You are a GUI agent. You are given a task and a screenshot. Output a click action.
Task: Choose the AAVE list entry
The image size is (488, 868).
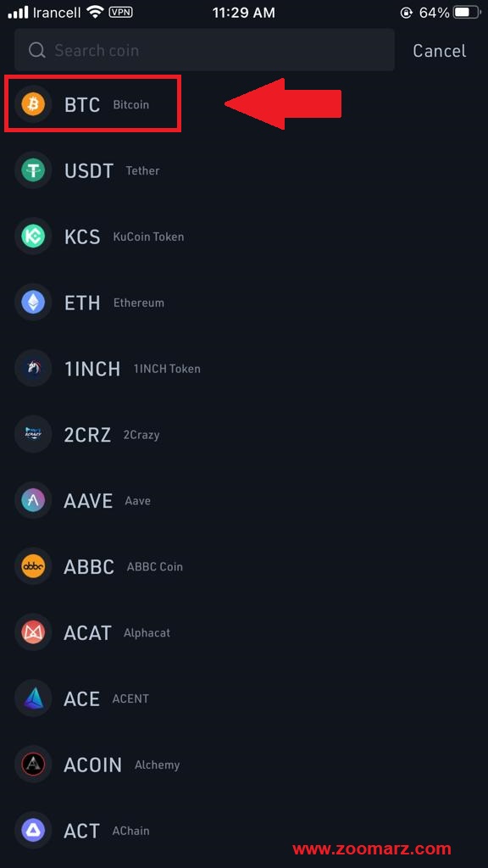coord(244,500)
